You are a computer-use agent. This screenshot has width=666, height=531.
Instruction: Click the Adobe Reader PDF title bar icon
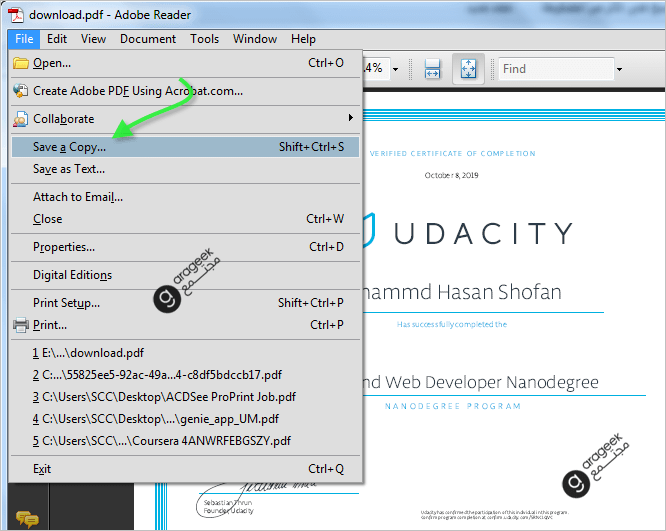[16, 14]
